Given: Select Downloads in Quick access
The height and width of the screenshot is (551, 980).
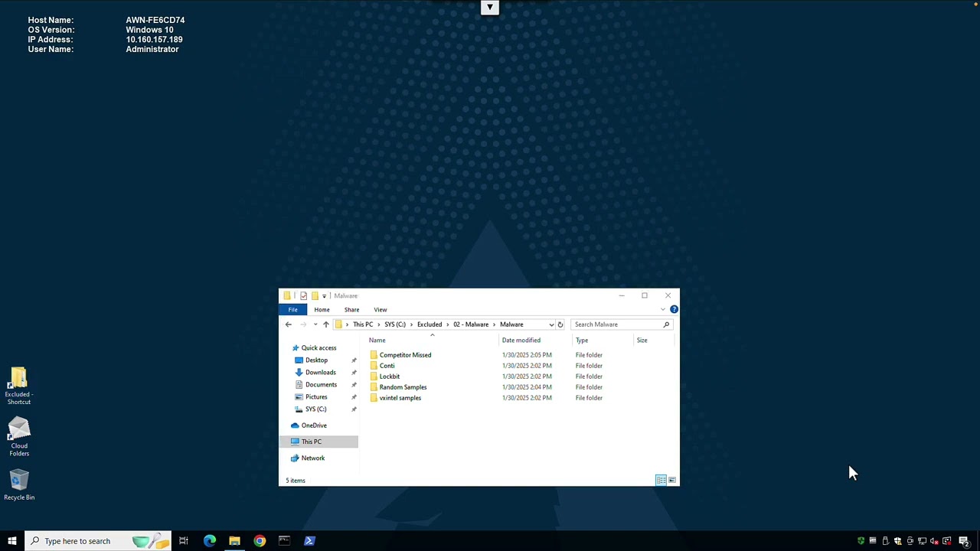Looking at the screenshot, I should pyautogui.click(x=320, y=372).
